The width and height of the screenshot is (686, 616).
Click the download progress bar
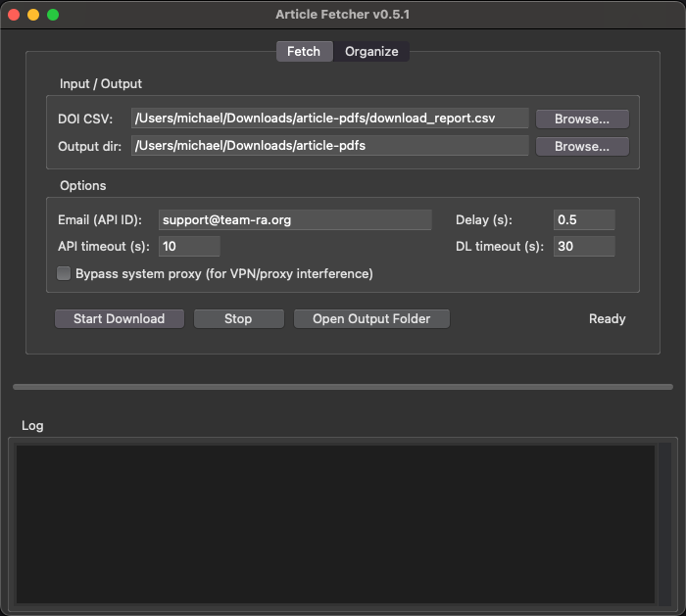[x=343, y=387]
